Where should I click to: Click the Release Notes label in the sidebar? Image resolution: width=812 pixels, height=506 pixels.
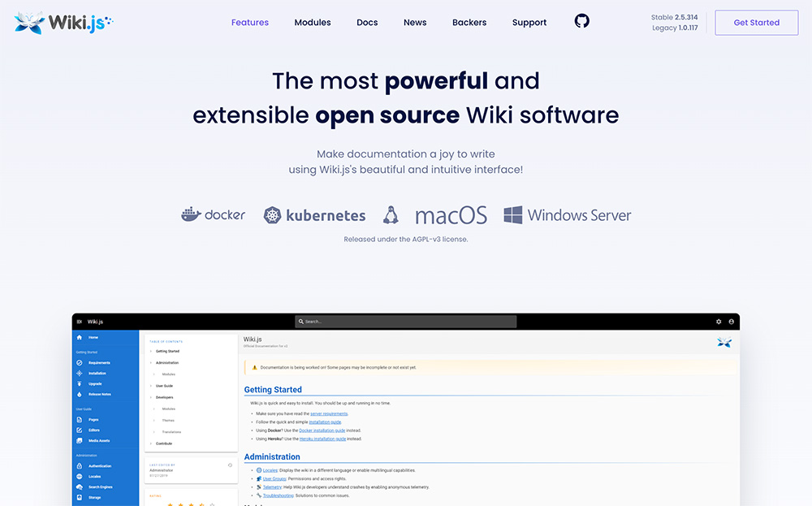(x=100, y=394)
